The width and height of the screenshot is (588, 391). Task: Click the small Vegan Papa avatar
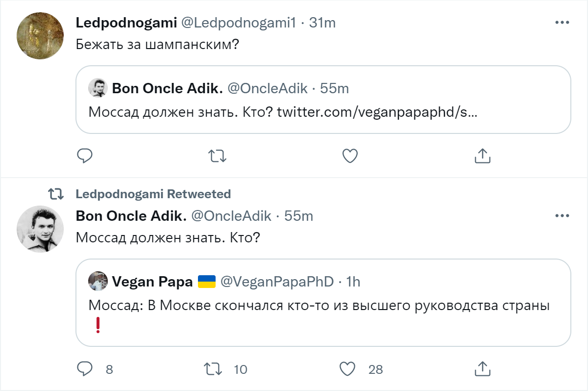pyautogui.click(x=98, y=281)
